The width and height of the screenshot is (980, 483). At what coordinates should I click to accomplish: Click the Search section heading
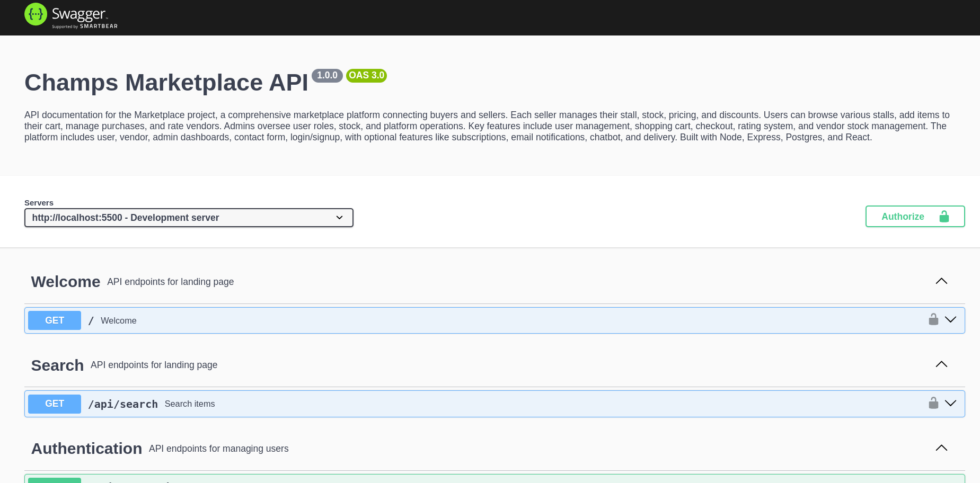[57, 365]
